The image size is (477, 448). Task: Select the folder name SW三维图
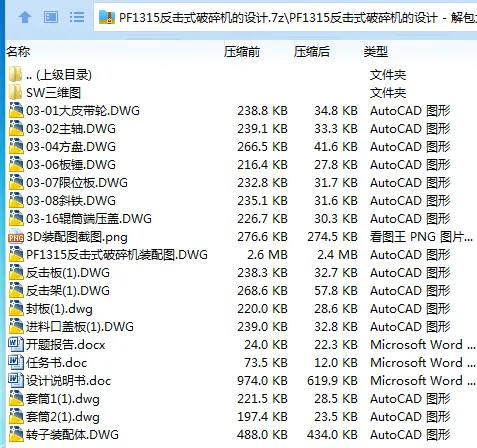point(53,93)
